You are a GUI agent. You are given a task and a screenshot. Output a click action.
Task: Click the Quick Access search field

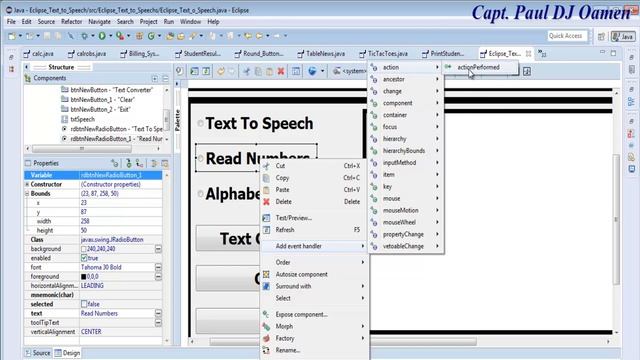pyautogui.click(x=567, y=36)
